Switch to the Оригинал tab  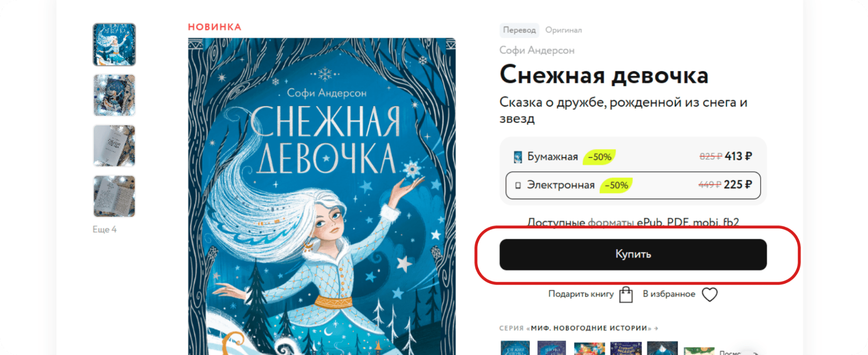563,30
